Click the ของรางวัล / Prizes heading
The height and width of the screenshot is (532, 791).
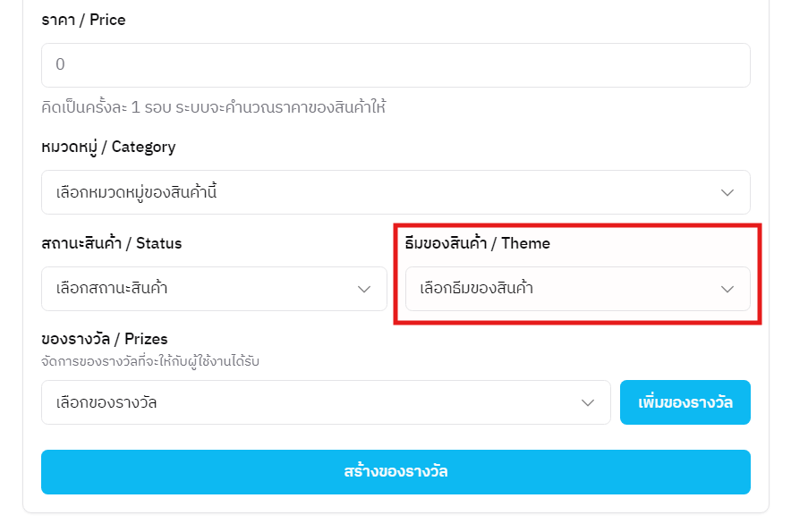105,339
